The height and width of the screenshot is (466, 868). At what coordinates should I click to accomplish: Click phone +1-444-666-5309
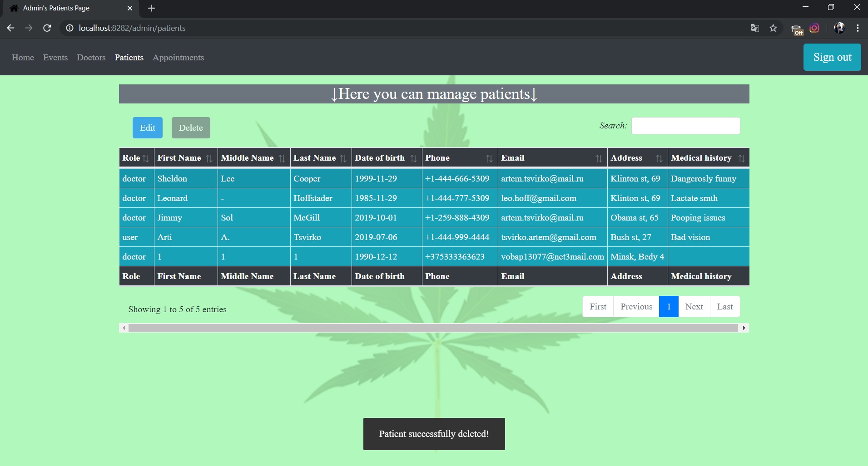(x=457, y=179)
